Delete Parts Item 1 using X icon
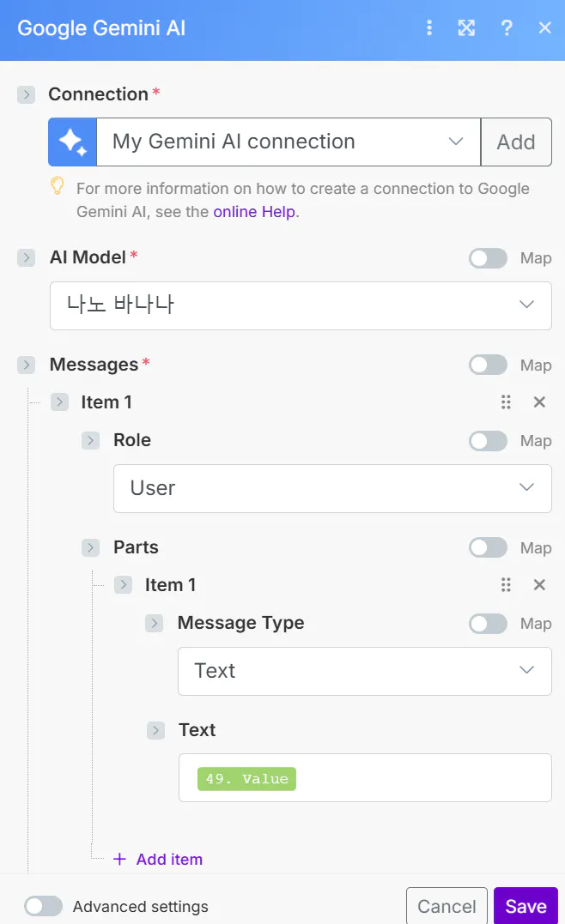This screenshot has height=924, width=565. tap(539, 585)
